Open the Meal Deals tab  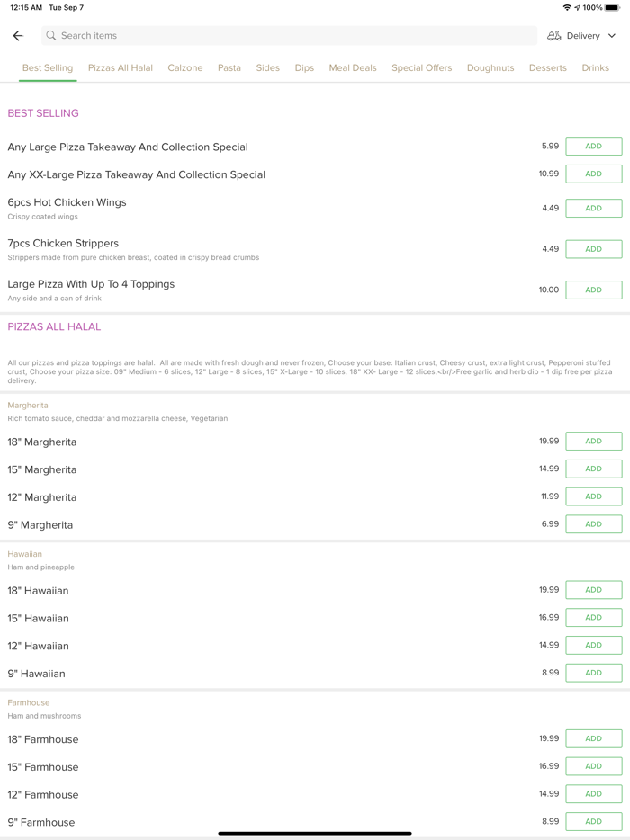pyautogui.click(x=353, y=67)
